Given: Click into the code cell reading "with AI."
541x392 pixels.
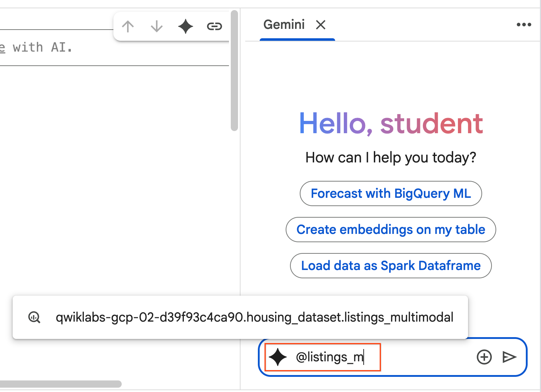Looking at the screenshot, I should [x=108, y=48].
